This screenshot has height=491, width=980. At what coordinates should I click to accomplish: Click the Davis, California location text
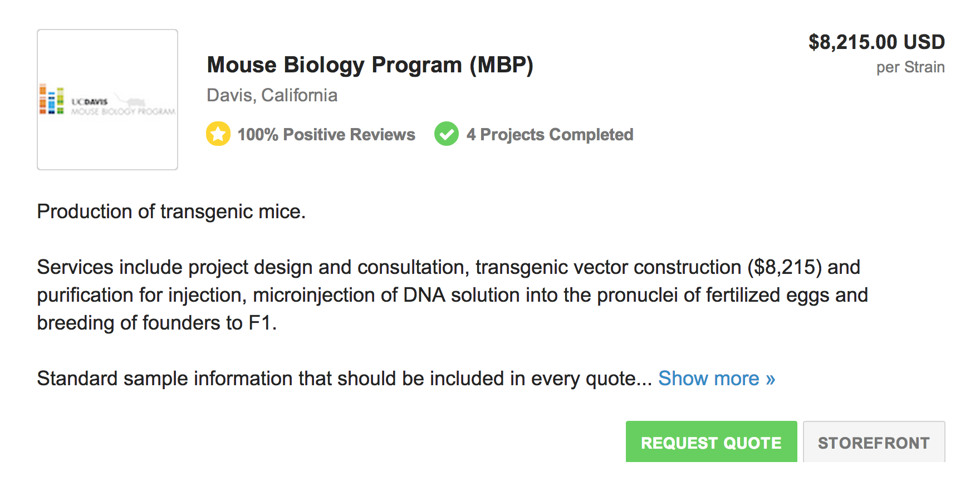[x=272, y=95]
